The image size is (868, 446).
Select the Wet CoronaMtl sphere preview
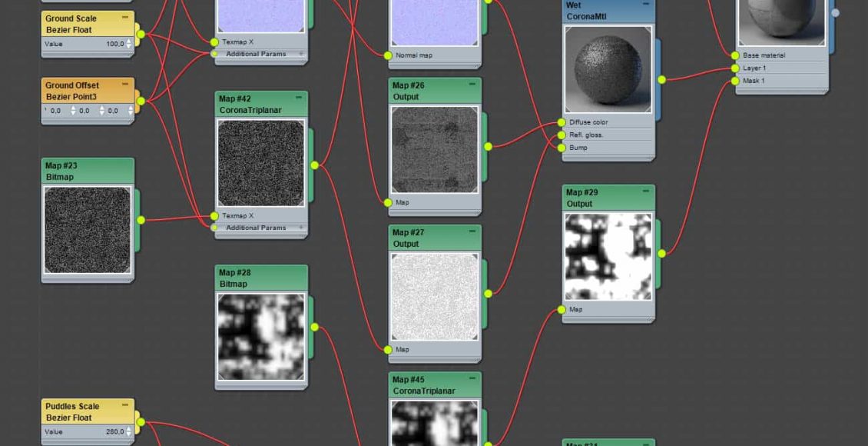(608, 70)
